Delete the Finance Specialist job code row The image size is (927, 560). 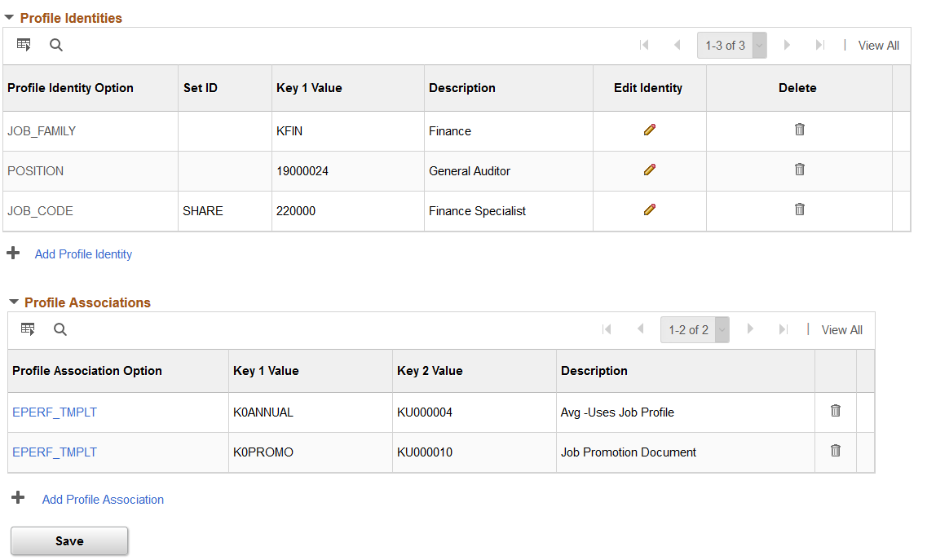click(799, 209)
